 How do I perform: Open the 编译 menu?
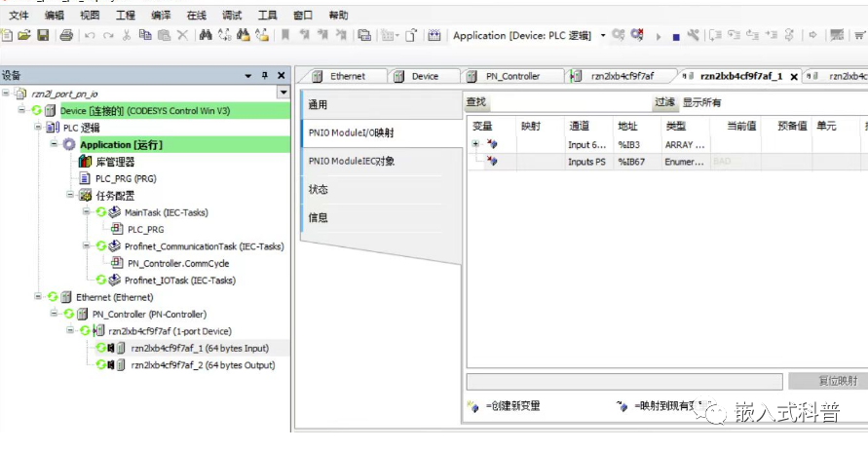coord(161,16)
